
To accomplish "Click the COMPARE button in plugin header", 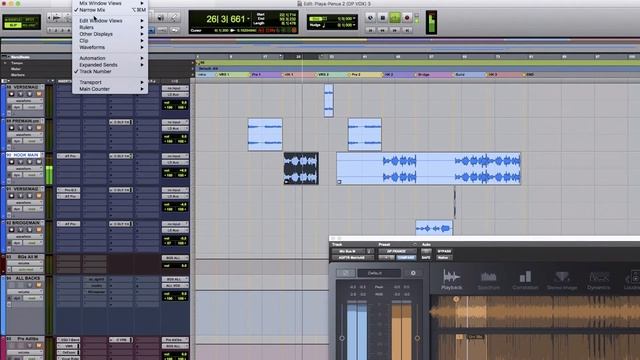I will coord(406,258).
